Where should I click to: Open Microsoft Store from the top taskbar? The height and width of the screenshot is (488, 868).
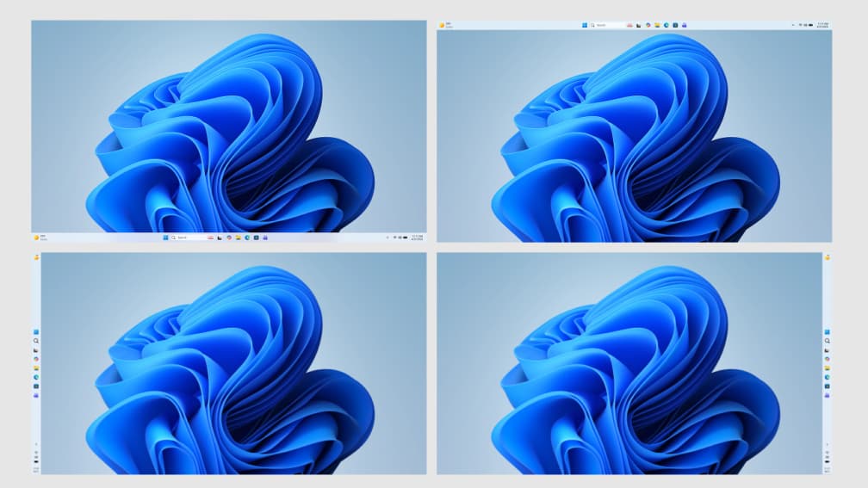675,25
